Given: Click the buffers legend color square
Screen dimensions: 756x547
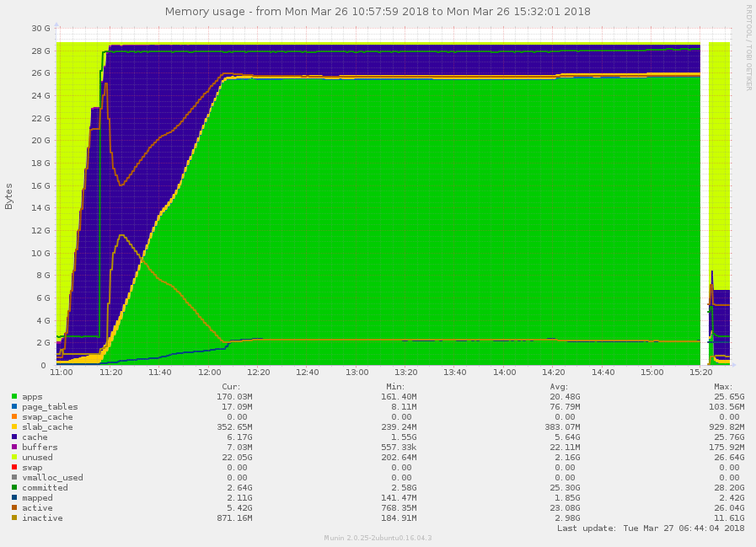Looking at the screenshot, I should click(x=13, y=447).
